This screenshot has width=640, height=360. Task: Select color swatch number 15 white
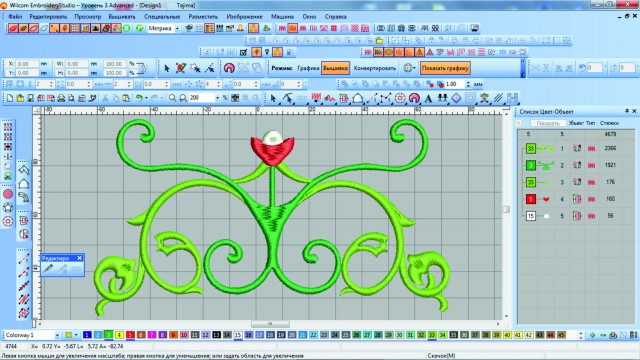click(238, 335)
